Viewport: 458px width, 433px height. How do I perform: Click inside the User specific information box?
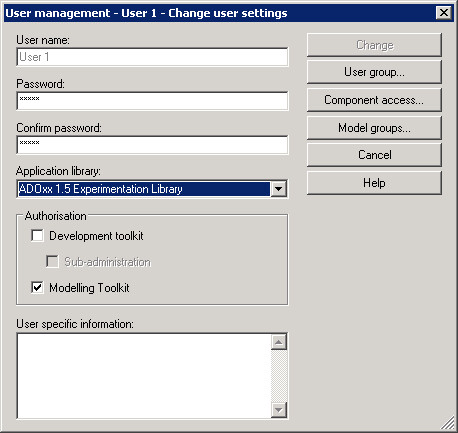point(144,376)
